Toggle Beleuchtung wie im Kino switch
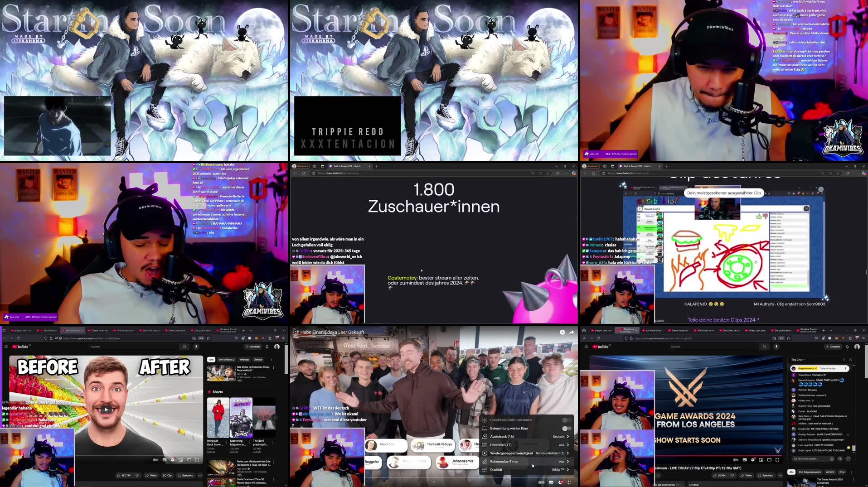Viewport: 868px width, 487px height. [567, 428]
